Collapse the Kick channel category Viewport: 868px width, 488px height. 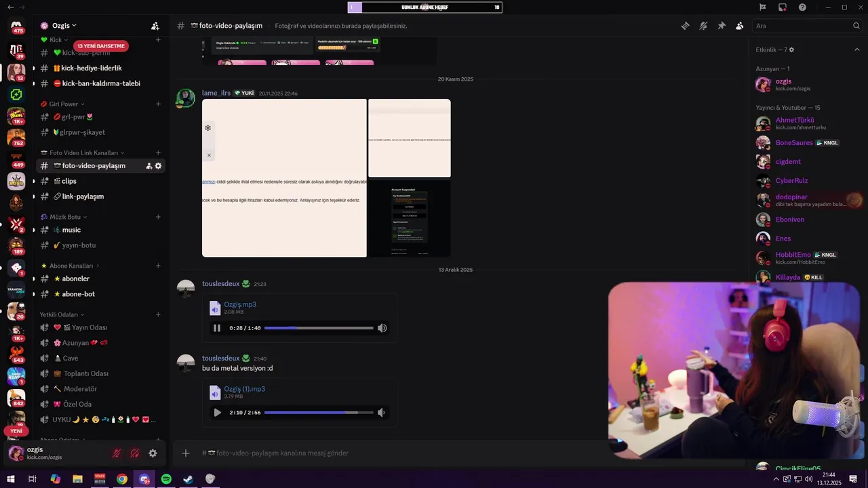point(55,40)
